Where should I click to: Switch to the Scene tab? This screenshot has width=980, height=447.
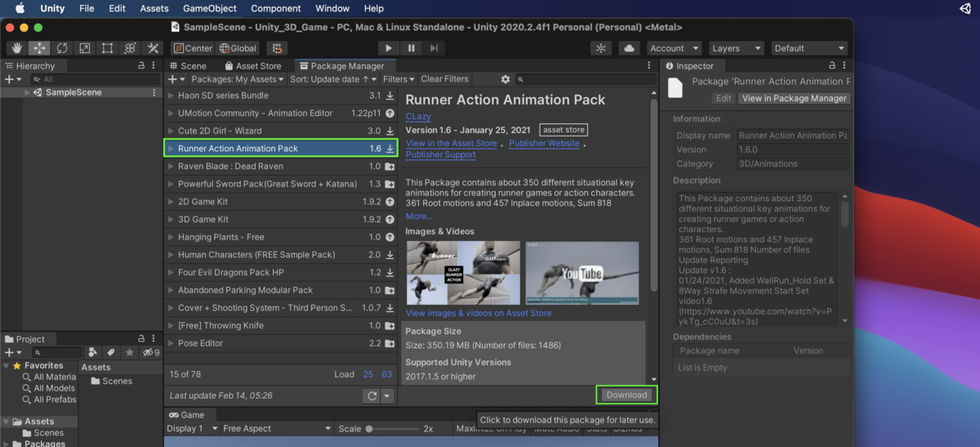point(188,65)
